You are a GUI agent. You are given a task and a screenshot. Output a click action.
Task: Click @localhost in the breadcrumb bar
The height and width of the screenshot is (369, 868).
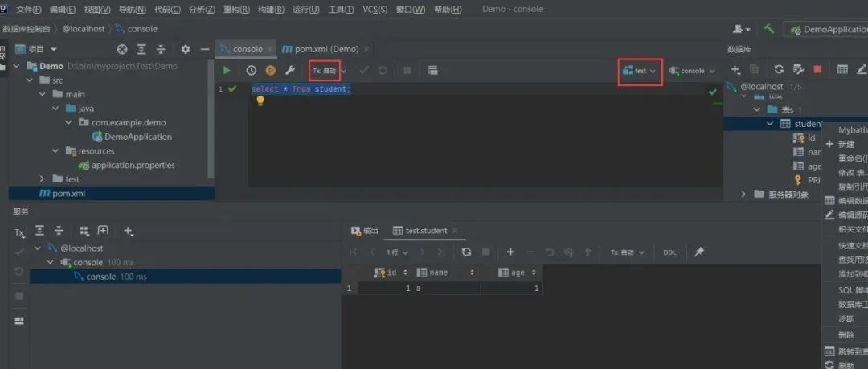(x=83, y=29)
